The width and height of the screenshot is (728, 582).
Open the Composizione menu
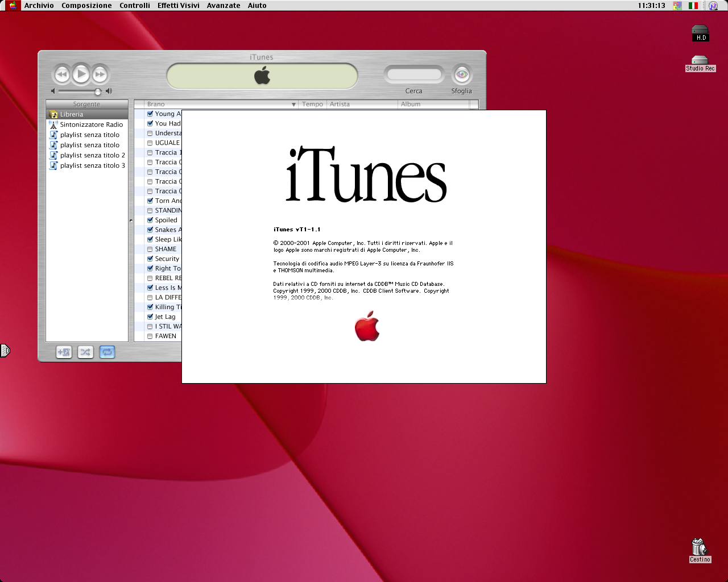pyautogui.click(x=86, y=5)
